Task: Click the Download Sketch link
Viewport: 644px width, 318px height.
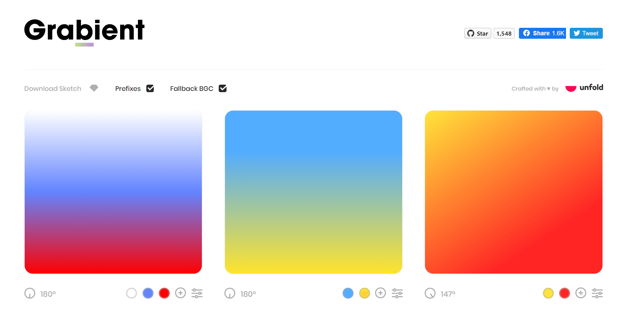Action: 53,89
